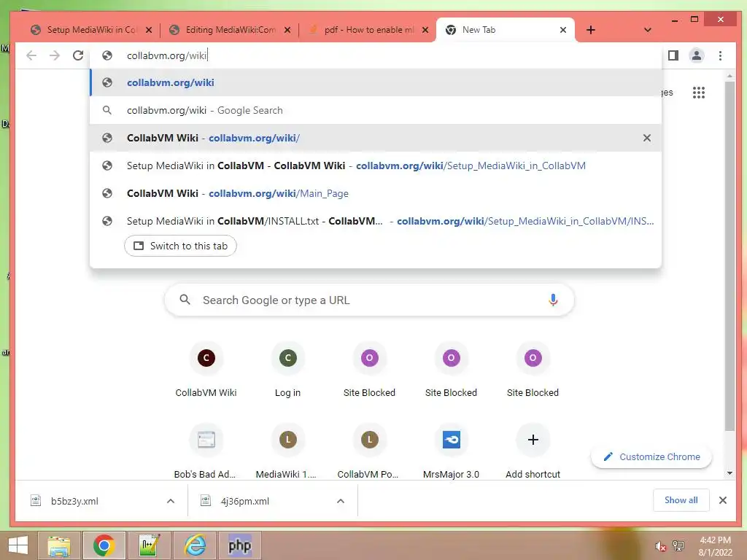Screen dimensions: 747x560
Task: Open Bob's Bad Ad shortcut tile
Action: (206, 452)
